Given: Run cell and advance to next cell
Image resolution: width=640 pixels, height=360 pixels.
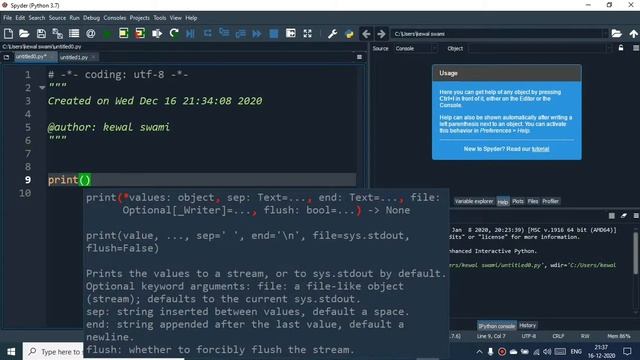Looking at the screenshot, I should (140, 33).
